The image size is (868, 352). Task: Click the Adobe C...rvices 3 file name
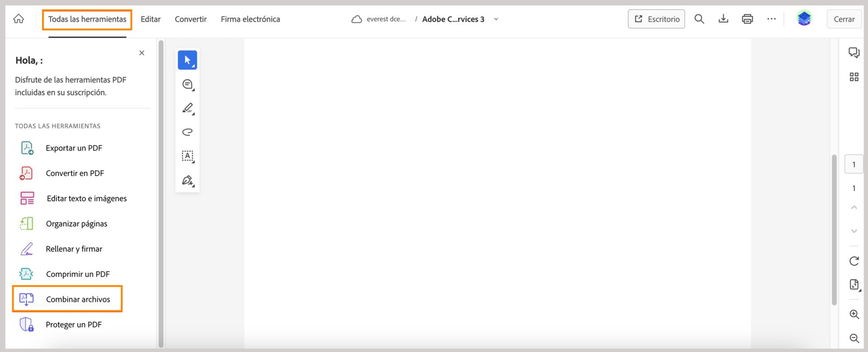click(453, 19)
